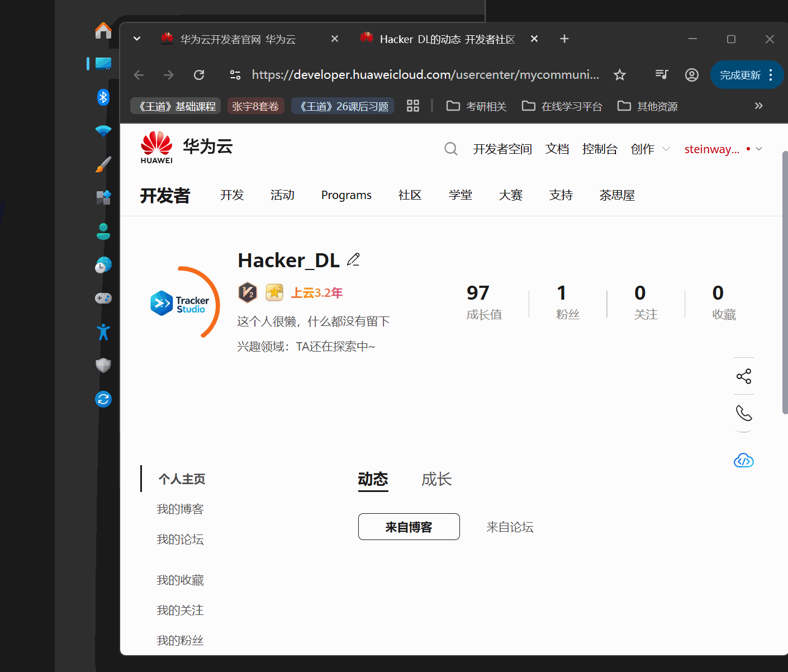Open the Apps icon in sidebar
The height and width of the screenshot is (672, 788).
pos(103,198)
